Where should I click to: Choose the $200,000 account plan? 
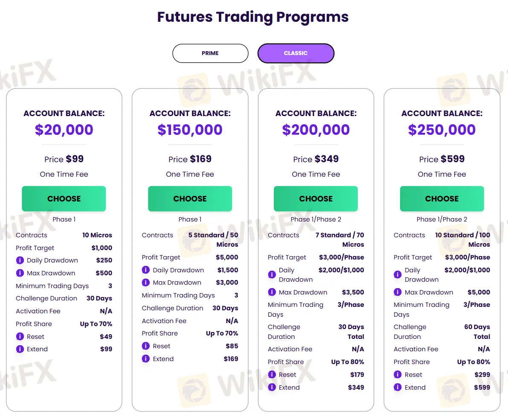[x=316, y=198]
